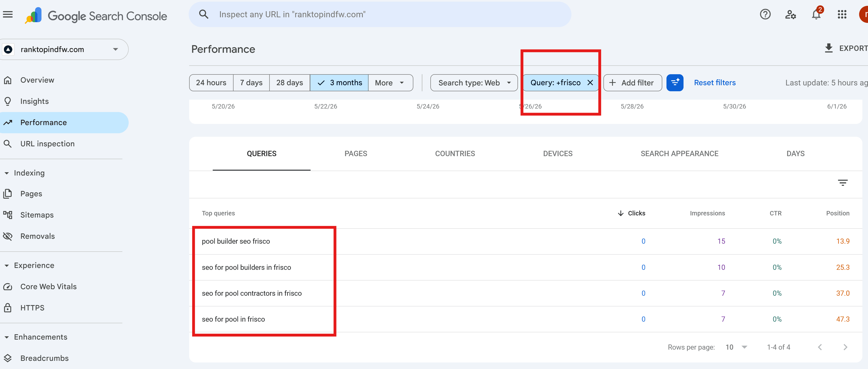
Task: Click the 25.3 position value
Action: click(843, 268)
